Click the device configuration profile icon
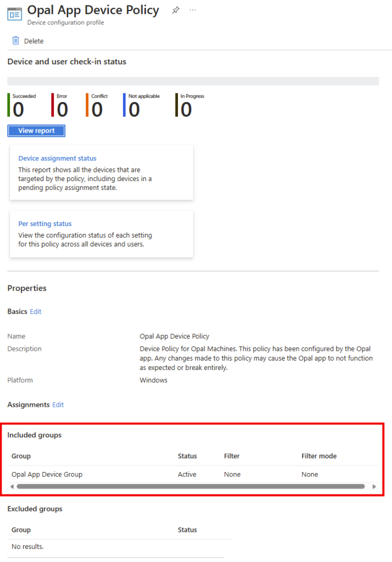Viewport: 392px width, 562px height. pos(14,14)
